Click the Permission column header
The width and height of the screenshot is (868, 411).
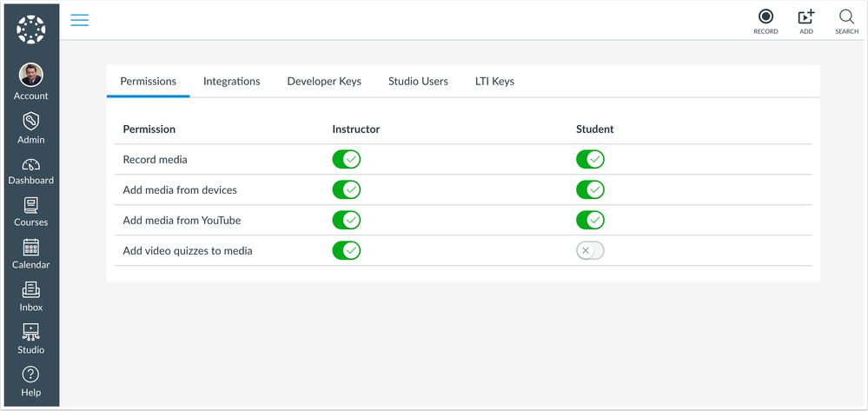[x=149, y=129]
